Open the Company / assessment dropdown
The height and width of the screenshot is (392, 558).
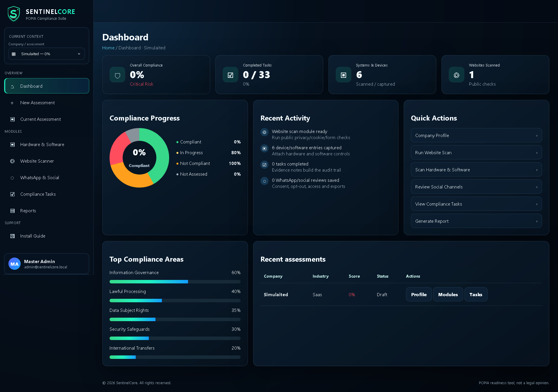[46, 54]
